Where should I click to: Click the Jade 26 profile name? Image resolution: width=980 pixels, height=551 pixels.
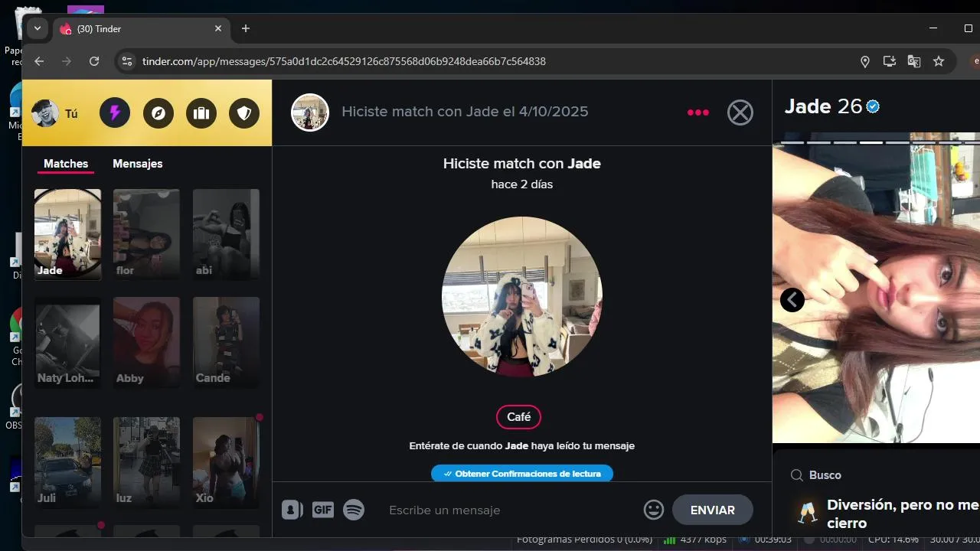pyautogui.click(x=823, y=106)
